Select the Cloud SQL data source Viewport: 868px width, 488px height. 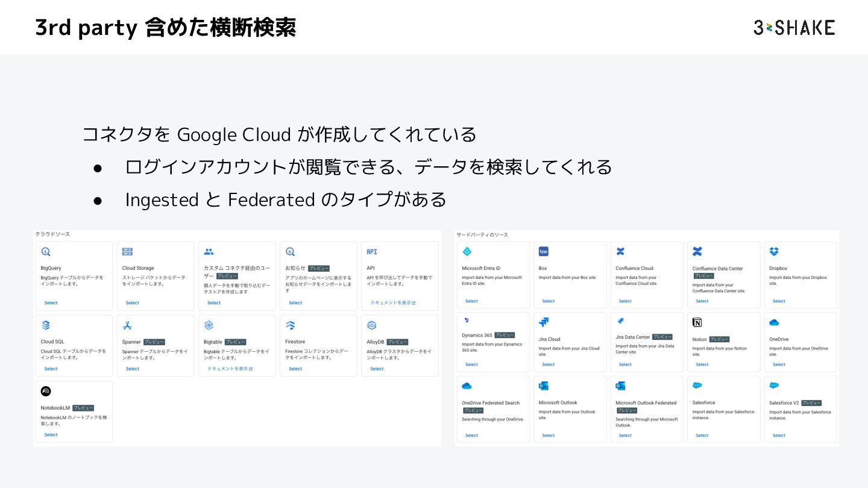tap(51, 369)
